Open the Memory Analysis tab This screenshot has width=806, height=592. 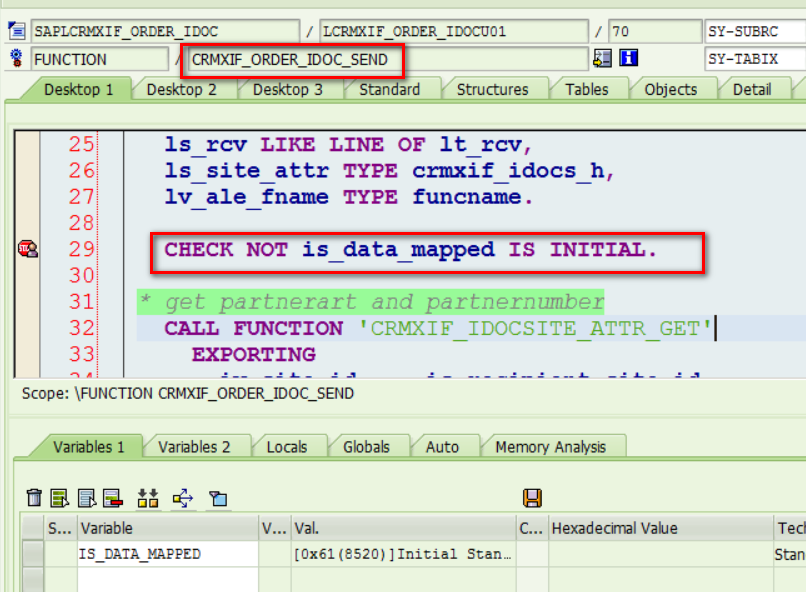click(550, 447)
